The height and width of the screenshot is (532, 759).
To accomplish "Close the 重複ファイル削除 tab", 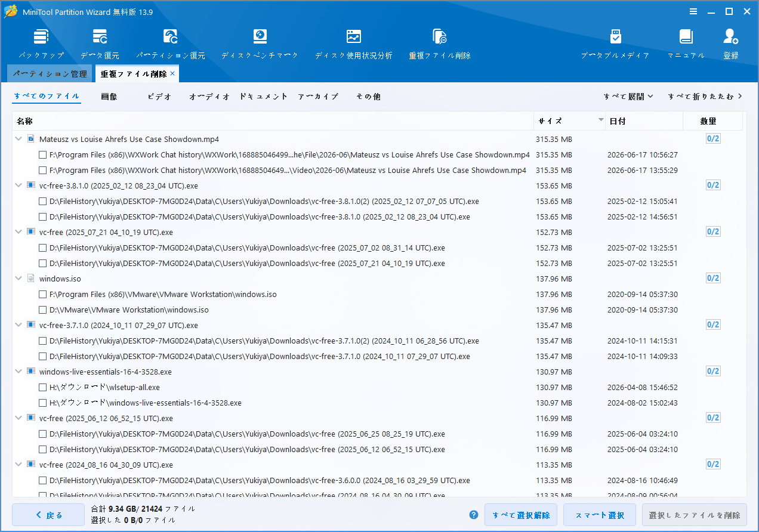I will pos(172,73).
